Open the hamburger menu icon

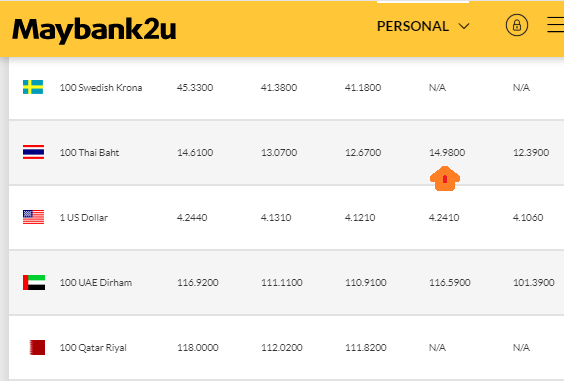pos(555,25)
